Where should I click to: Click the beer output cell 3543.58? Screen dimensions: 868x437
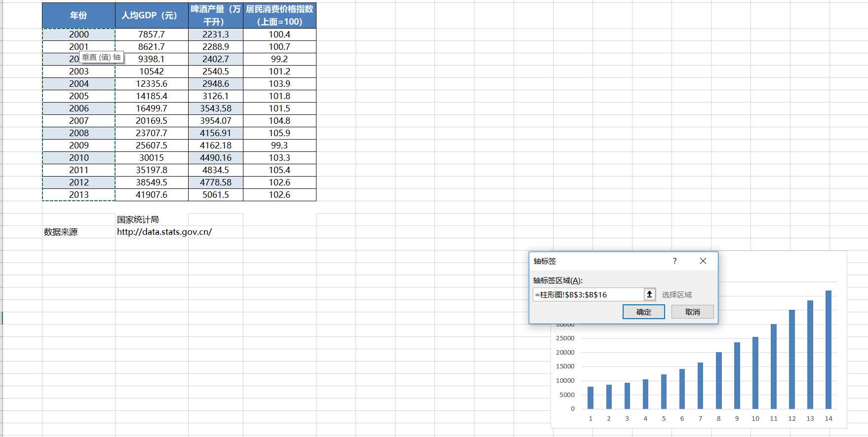216,109
